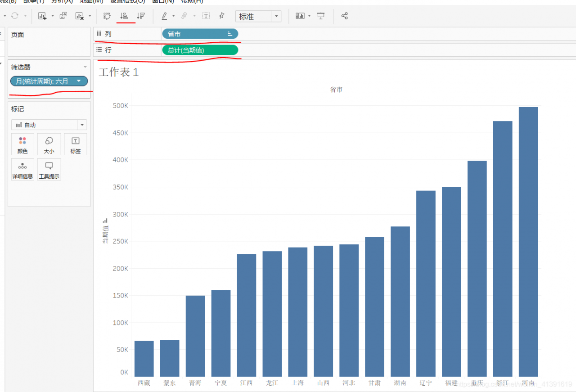Image resolution: width=576 pixels, height=392 pixels.
Task: Toggle mark labels with the T icon
Action: pos(206,16)
